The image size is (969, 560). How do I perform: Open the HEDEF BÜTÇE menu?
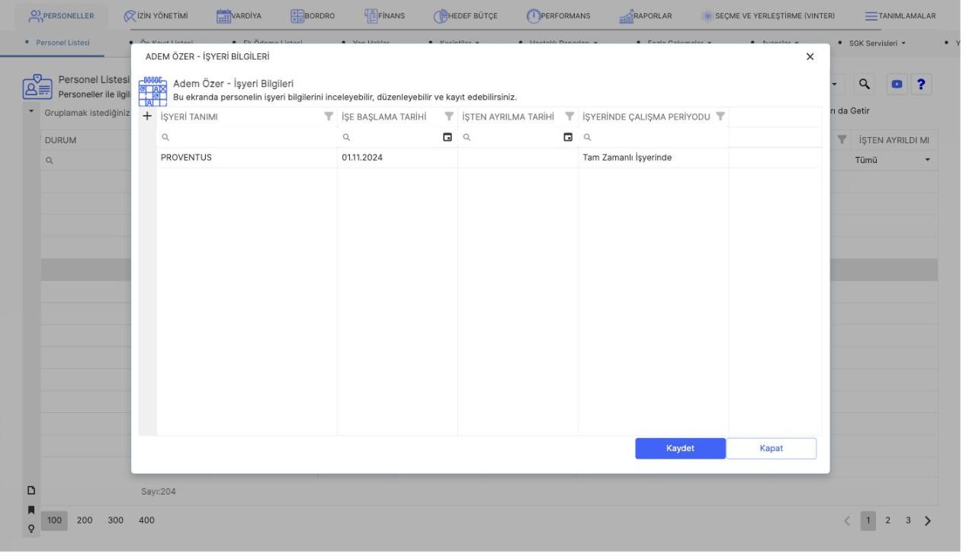pyautogui.click(x=466, y=15)
